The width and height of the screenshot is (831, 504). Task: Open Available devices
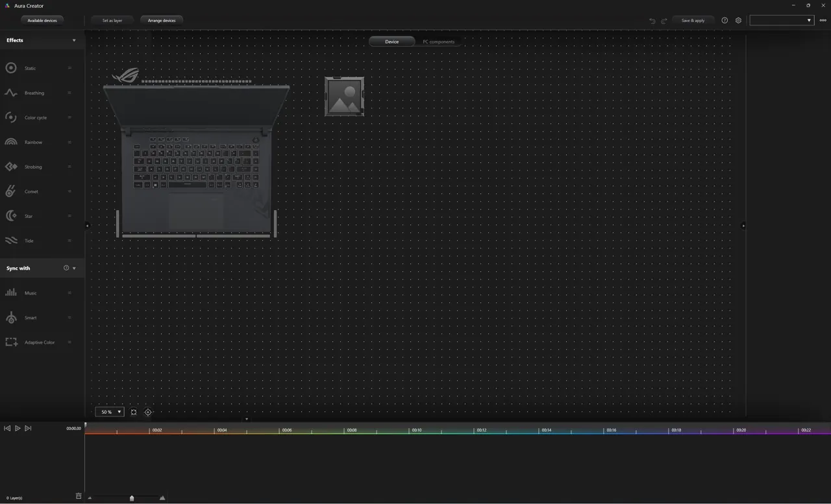(x=42, y=20)
